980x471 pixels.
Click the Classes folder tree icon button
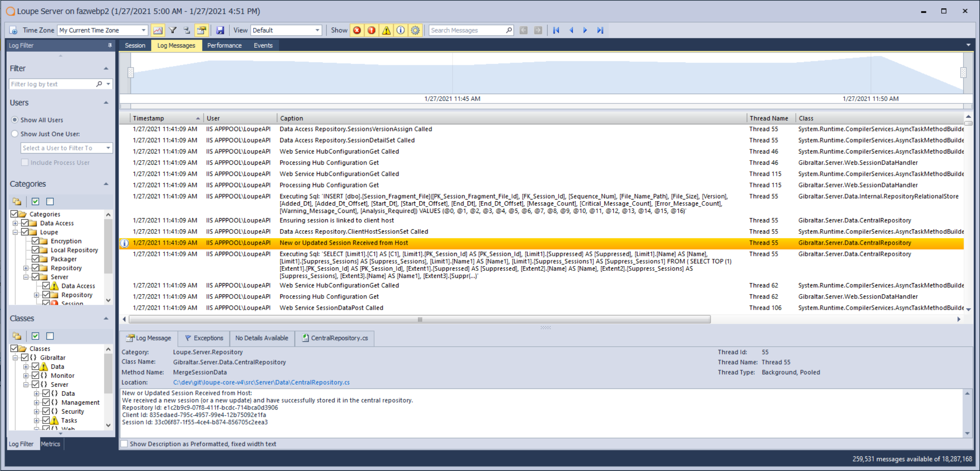[17, 336]
